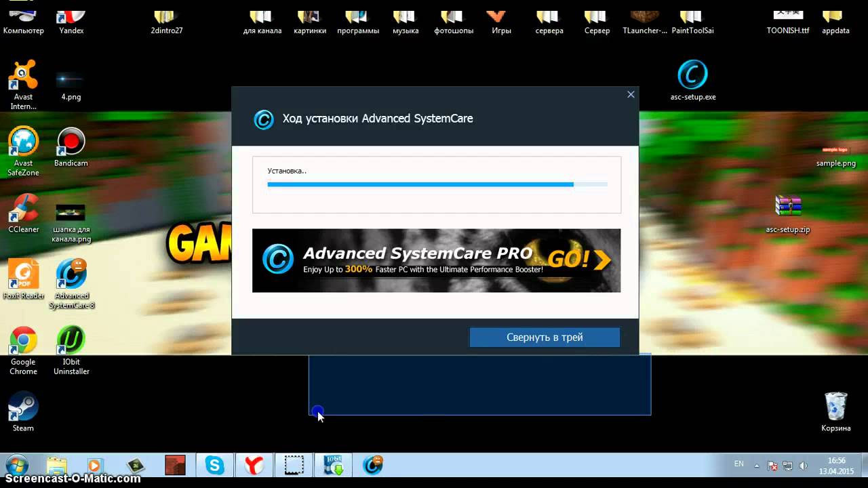Click the network tray icon
The image size is (868, 488).
point(788,466)
